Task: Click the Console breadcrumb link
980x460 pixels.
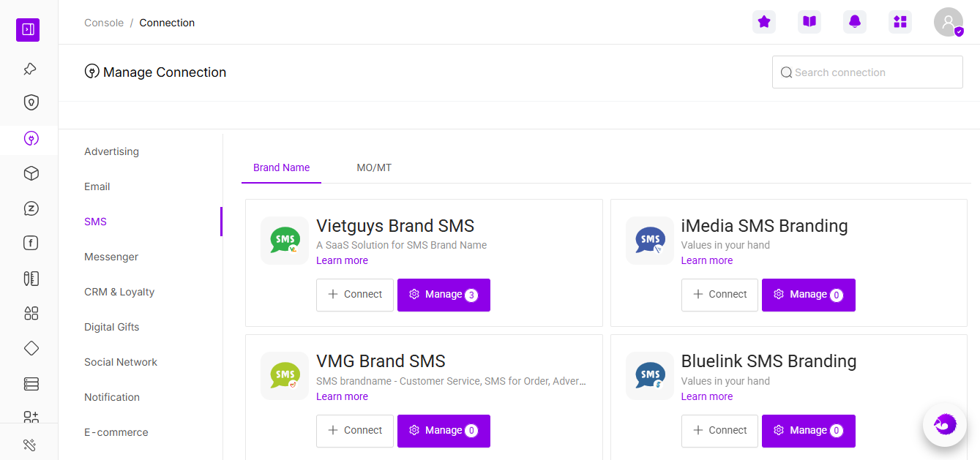Action: [x=104, y=23]
